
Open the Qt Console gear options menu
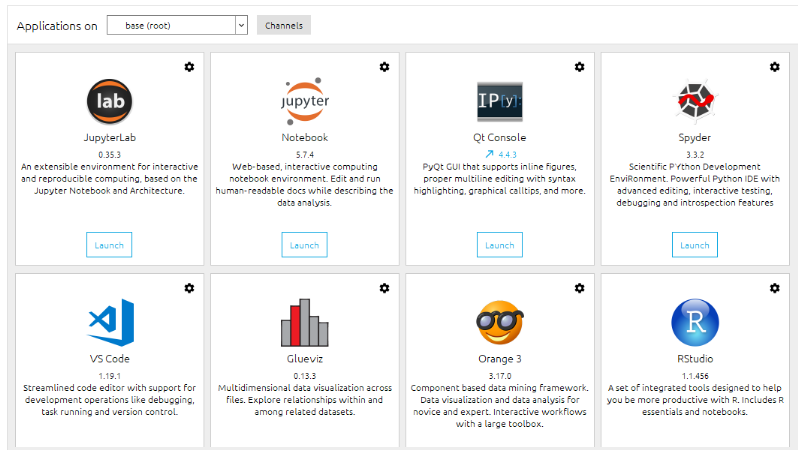pyautogui.click(x=579, y=67)
